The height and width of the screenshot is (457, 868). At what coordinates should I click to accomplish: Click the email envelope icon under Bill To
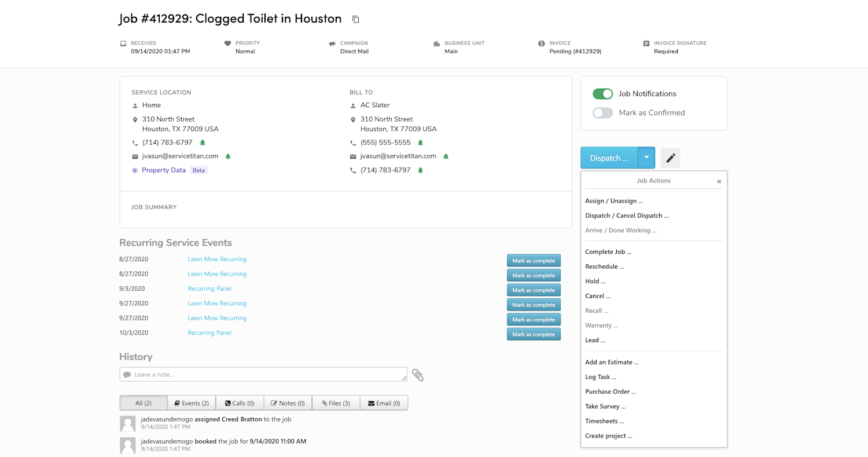(x=354, y=156)
